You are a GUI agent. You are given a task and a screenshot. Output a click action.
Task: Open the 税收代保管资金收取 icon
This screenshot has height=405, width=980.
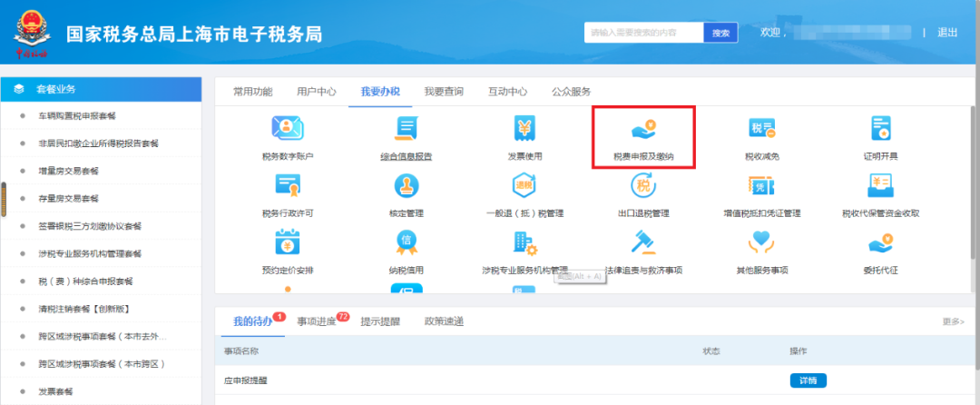[880, 185]
